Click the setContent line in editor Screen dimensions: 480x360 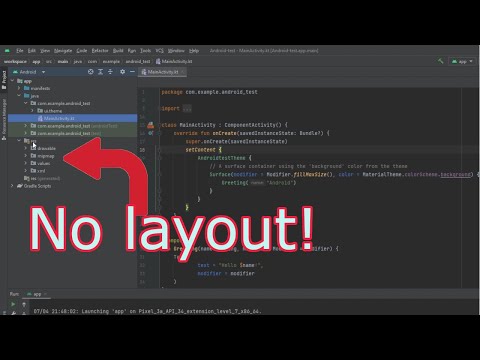pos(203,150)
